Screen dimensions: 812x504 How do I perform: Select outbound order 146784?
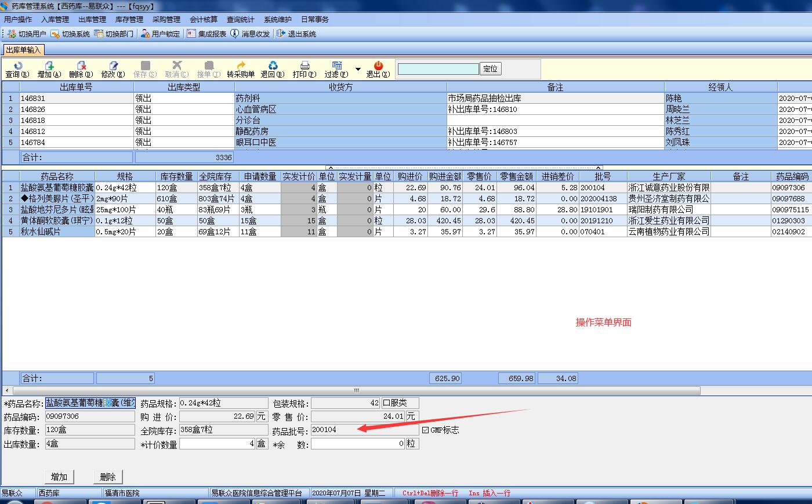[77, 142]
